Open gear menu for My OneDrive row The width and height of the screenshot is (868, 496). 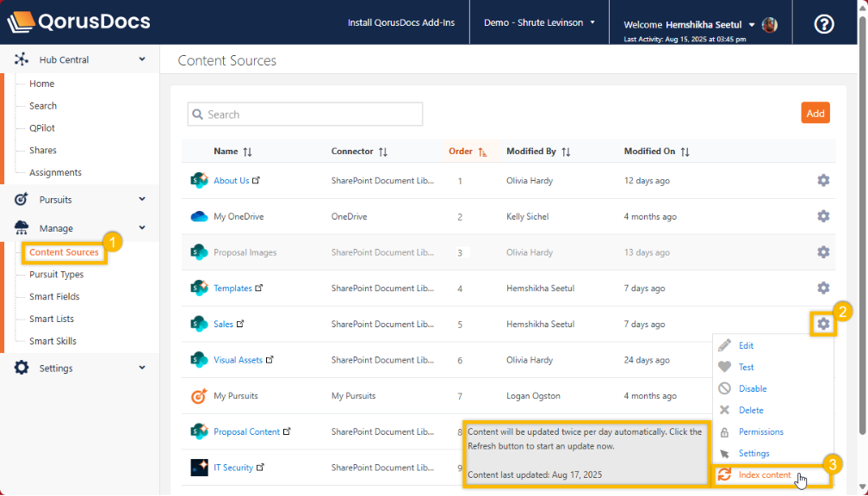(x=823, y=216)
